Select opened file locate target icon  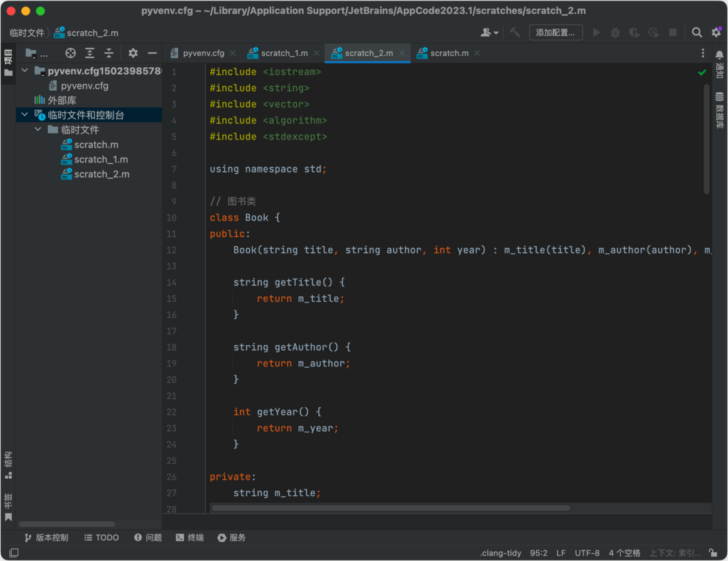70,53
